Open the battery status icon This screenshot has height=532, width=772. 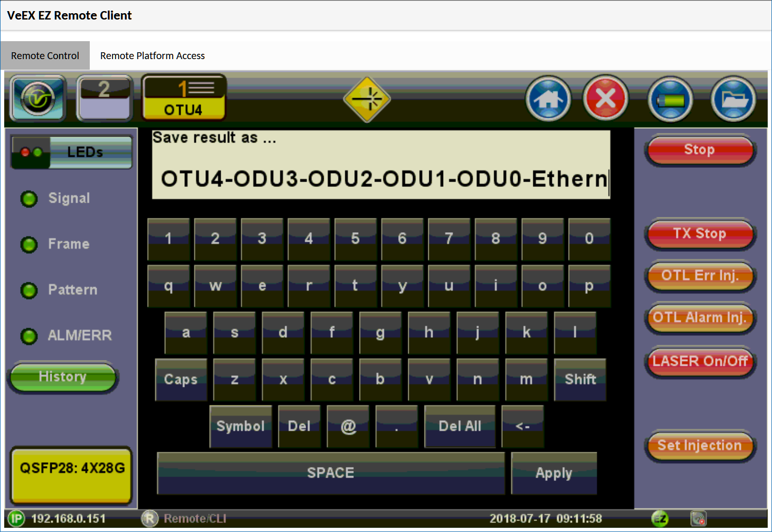(x=671, y=99)
